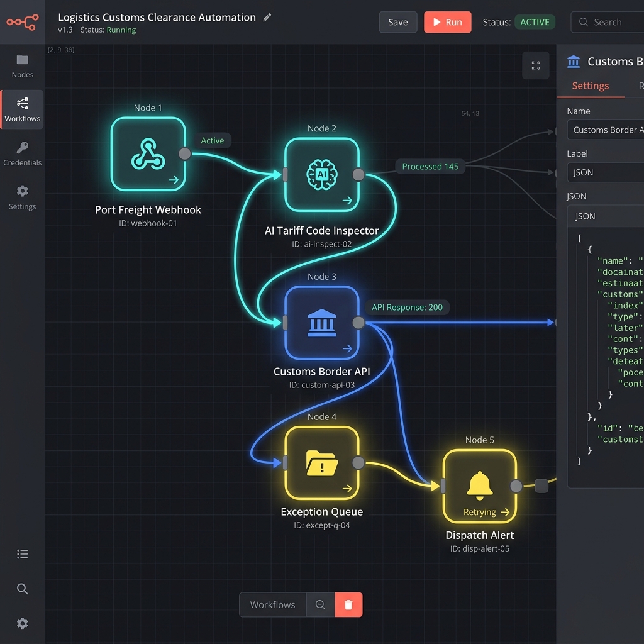
Task: Click the arrow inside AI Inspector node
Action: pos(347,201)
